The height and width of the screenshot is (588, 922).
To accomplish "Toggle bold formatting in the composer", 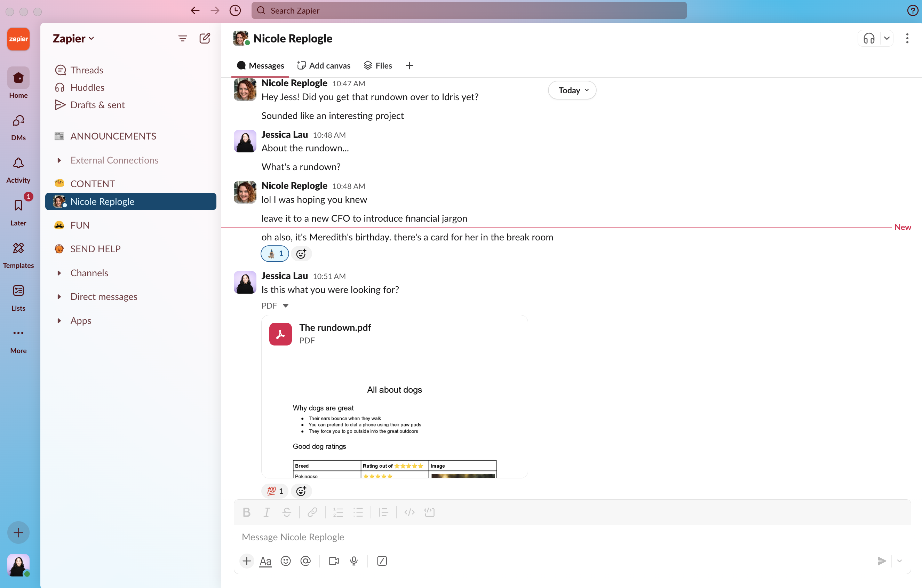I will click(247, 512).
